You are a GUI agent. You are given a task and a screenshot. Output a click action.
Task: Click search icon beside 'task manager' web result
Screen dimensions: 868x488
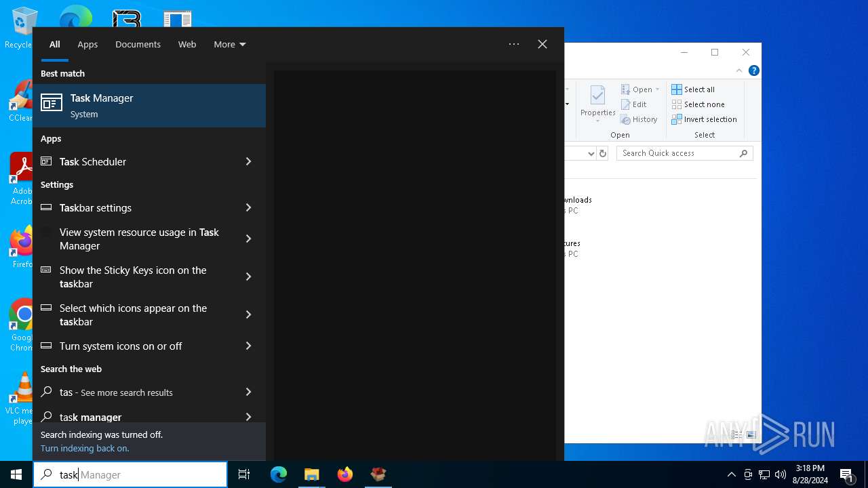(47, 417)
